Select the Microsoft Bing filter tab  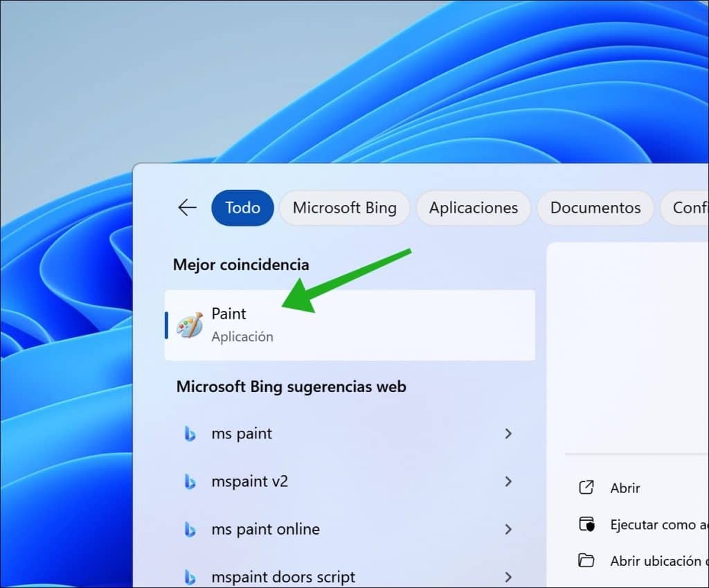344,208
